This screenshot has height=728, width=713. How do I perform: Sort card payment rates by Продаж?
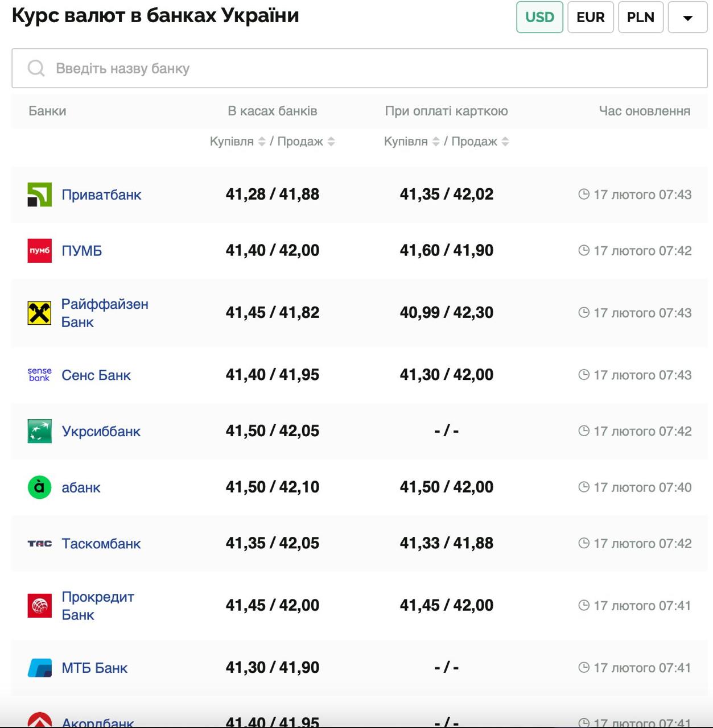(x=505, y=142)
